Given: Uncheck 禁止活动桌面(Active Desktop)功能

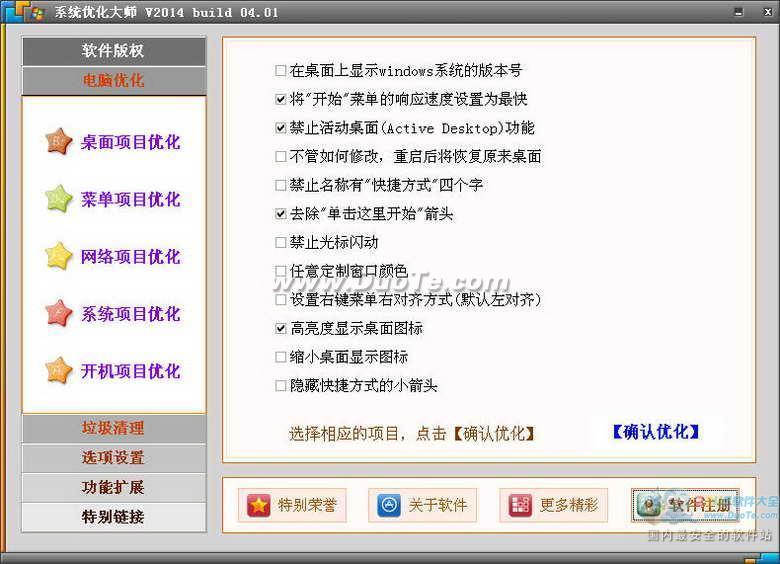Looking at the screenshot, I should [x=281, y=128].
